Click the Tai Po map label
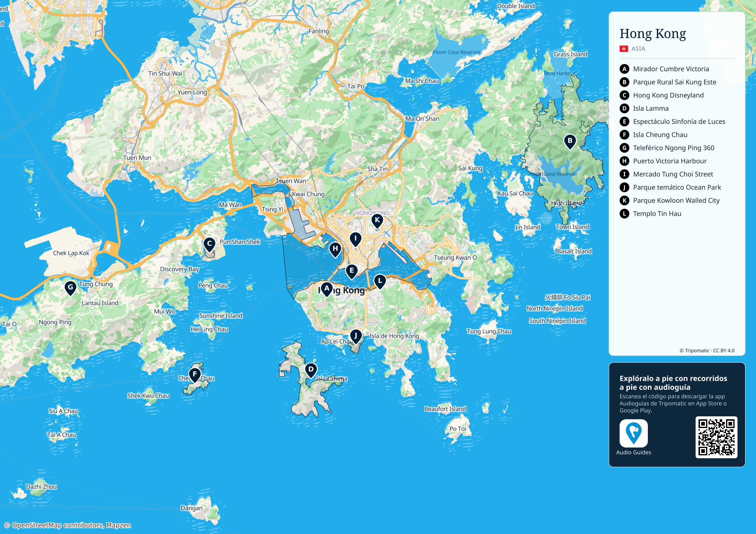The image size is (756, 534). click(x=356, y=86)
